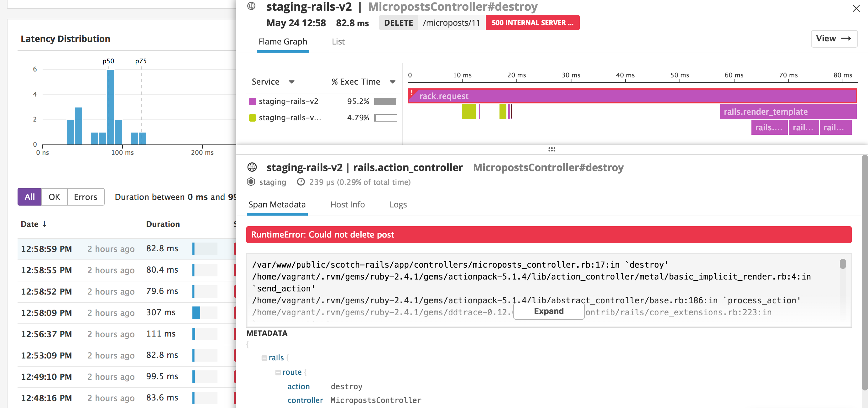Screen dimensions: 868x408
Task: Click the staging environment shield icon
Action: click(x=251, y=182)
